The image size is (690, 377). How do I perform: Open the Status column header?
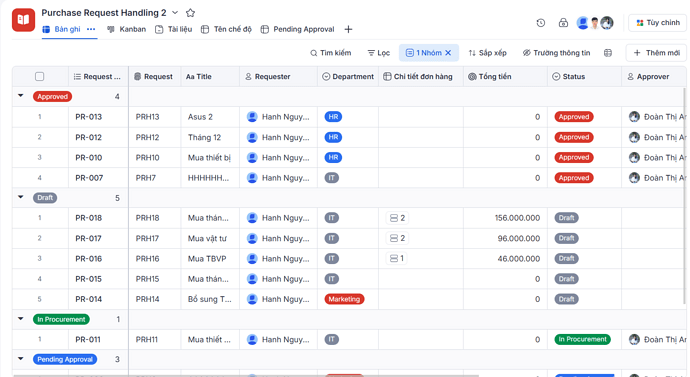click(584, 77)
